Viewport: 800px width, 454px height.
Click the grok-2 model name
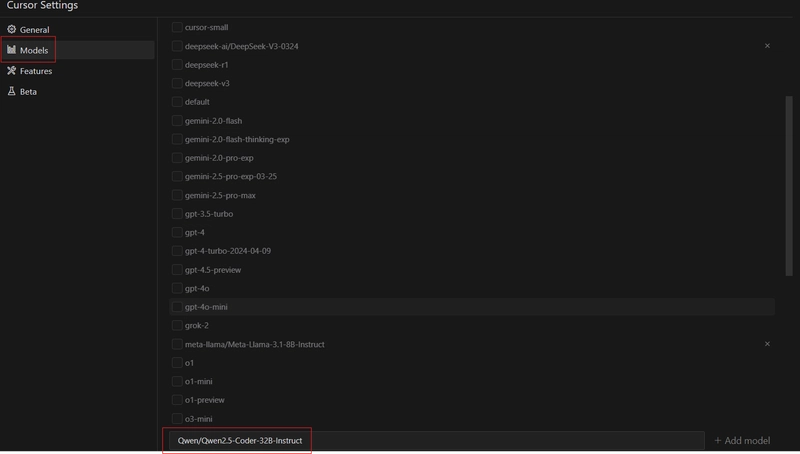[x=196, y=325]
